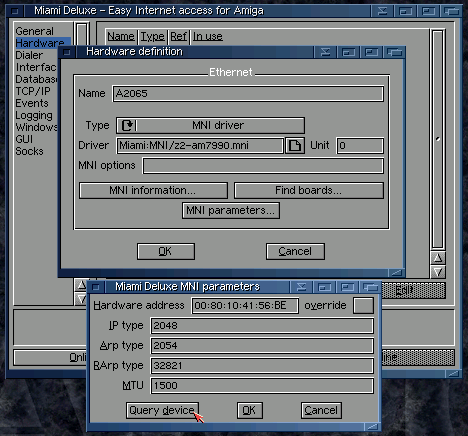The height and width of the screenshot is (436, 468).
Task: Click the Unit number field
Action: pyautogui.click(x=360, y=146)
